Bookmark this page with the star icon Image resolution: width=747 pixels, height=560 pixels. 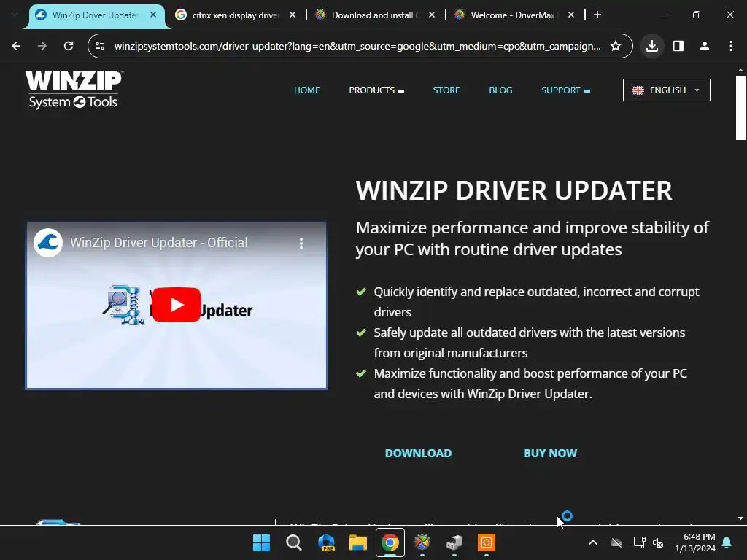click(x=616, y=46)
